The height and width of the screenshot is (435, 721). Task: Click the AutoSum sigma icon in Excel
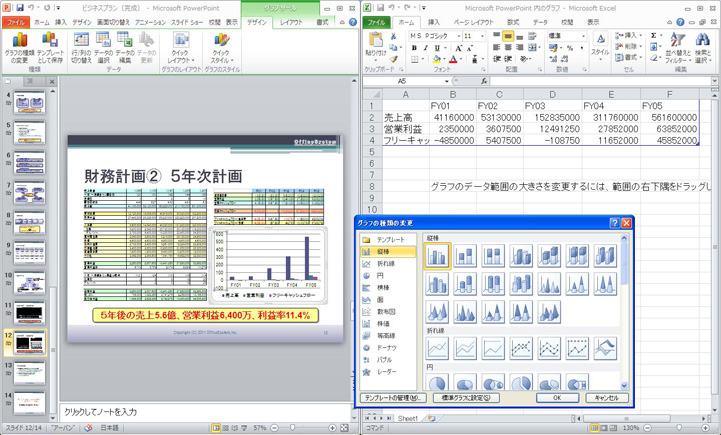coord(653,36)
